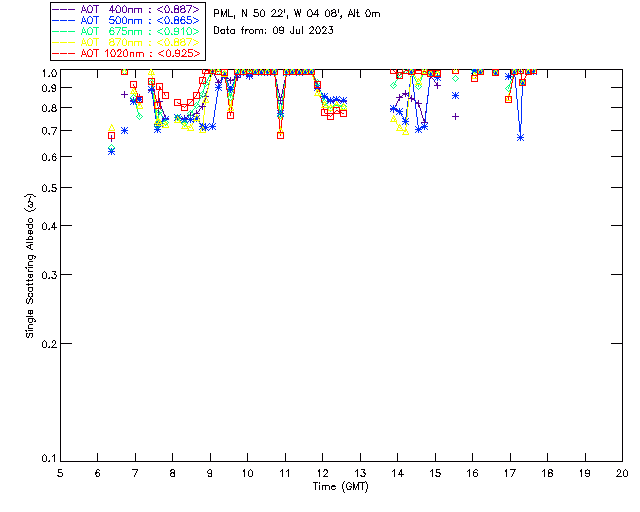Click the x-axis tick label 18
The height and width of the screenshot is (512, 640).
547,473
